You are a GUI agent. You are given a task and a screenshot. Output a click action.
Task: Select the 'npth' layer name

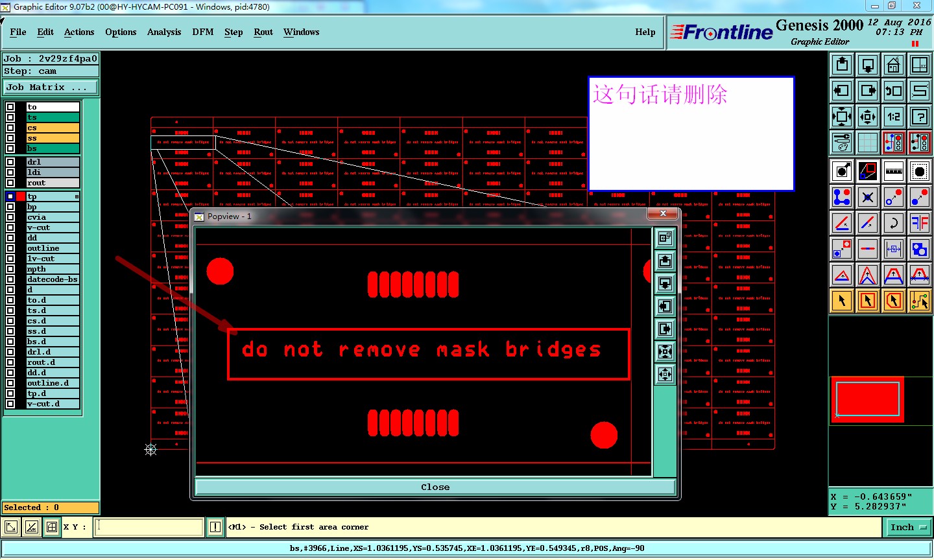(x=53, y=269)
